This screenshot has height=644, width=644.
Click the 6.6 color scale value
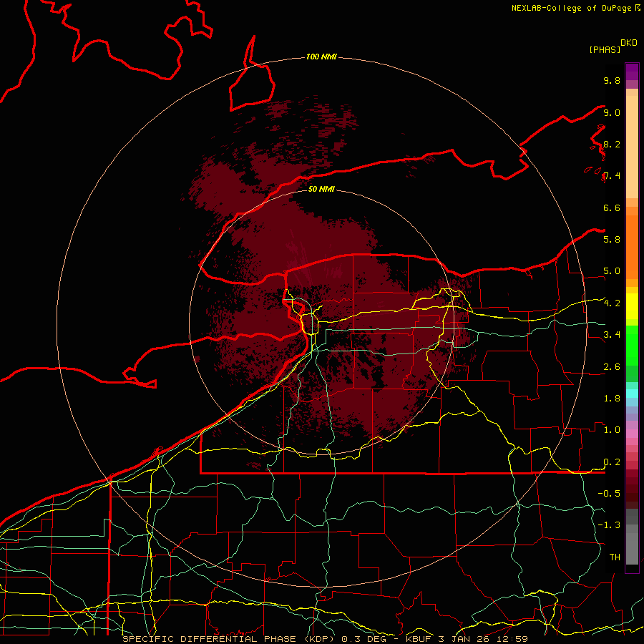pyautogui.click(x=612, y=208)
